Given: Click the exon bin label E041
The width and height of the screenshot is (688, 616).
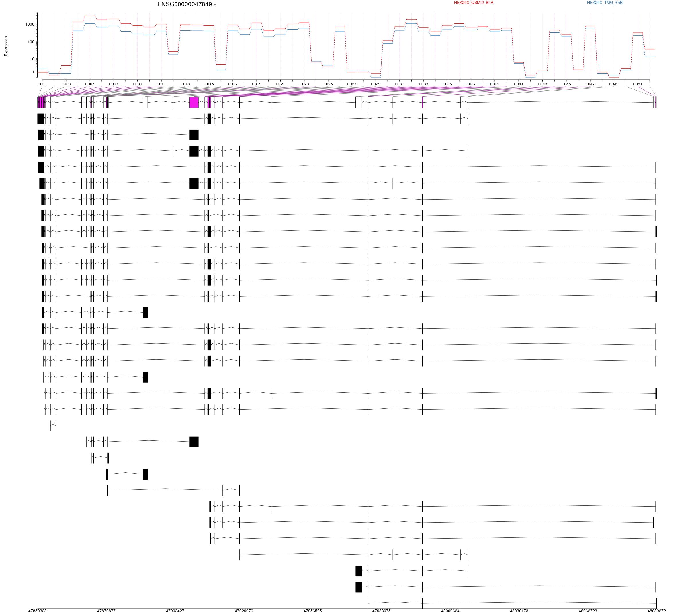Looking at the screenshot, I should [x=519, y=84].
